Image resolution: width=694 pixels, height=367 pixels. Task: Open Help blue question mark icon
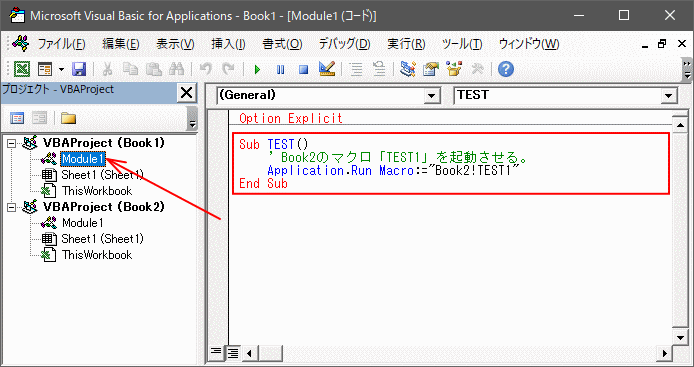coord(506,69)
